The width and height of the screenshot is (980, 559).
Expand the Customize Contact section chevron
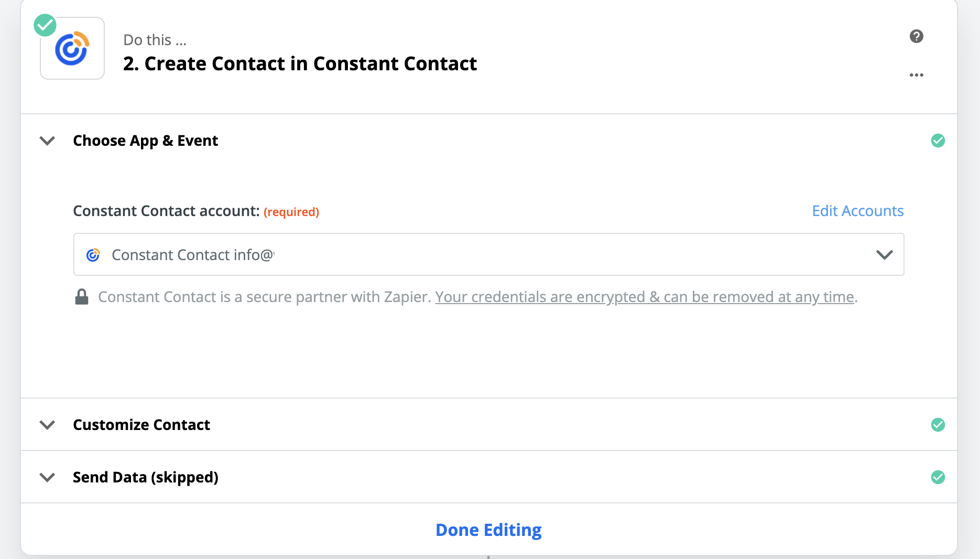pos(48,425)
